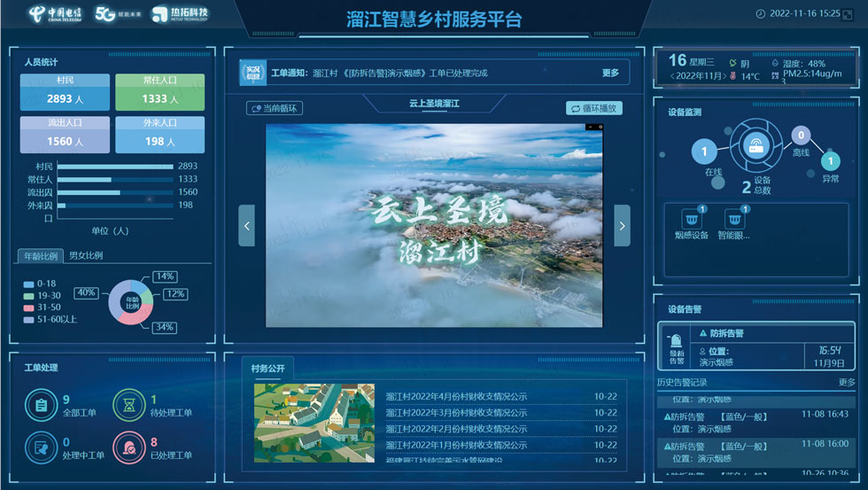Toggle 当前循环 loop mode
Viewport: 868px width, 490px height.
[275, 108]
